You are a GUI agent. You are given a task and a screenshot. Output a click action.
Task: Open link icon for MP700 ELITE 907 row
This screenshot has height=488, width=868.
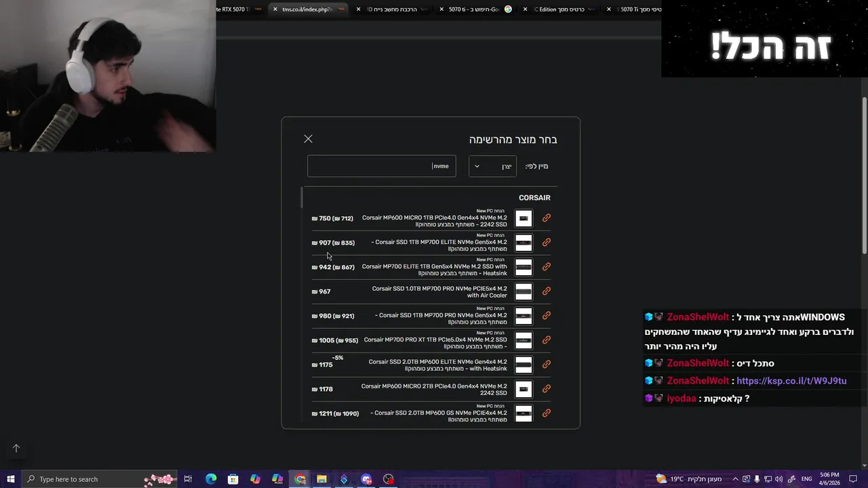pyautogui.click(x=547, y=242)
